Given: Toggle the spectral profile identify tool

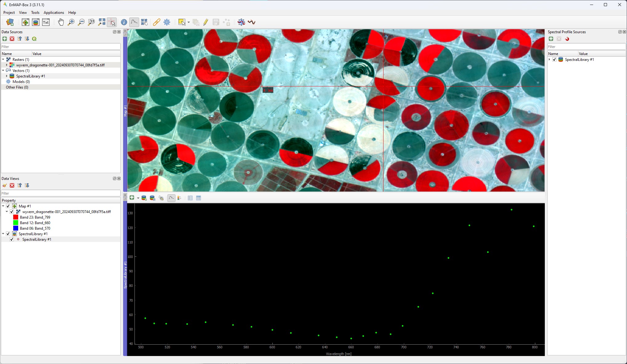Looking at the screenshot, I should tap(134, 22).
